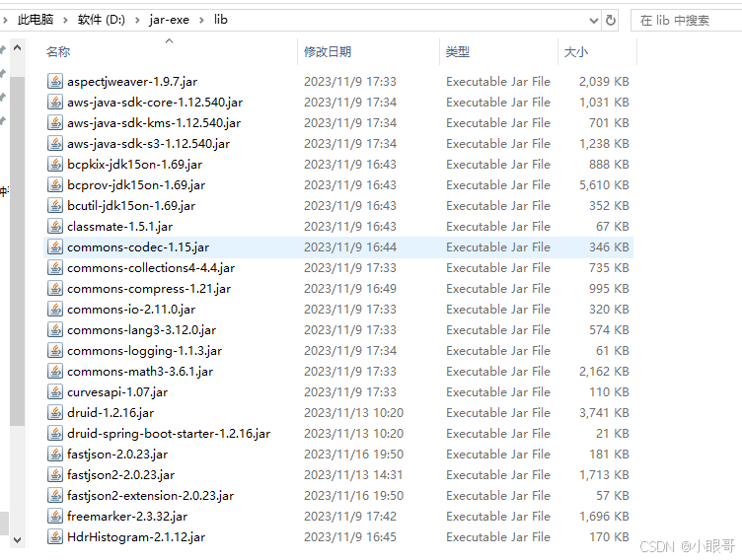Select the file name bcprov-jdk15on-1.69.jar
The width and height of the screenshot is (742, 560).
tap(136, 185)
